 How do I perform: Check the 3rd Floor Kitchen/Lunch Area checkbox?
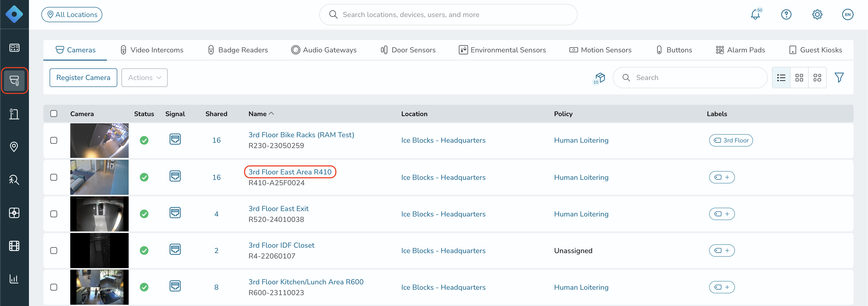[54, 287]
